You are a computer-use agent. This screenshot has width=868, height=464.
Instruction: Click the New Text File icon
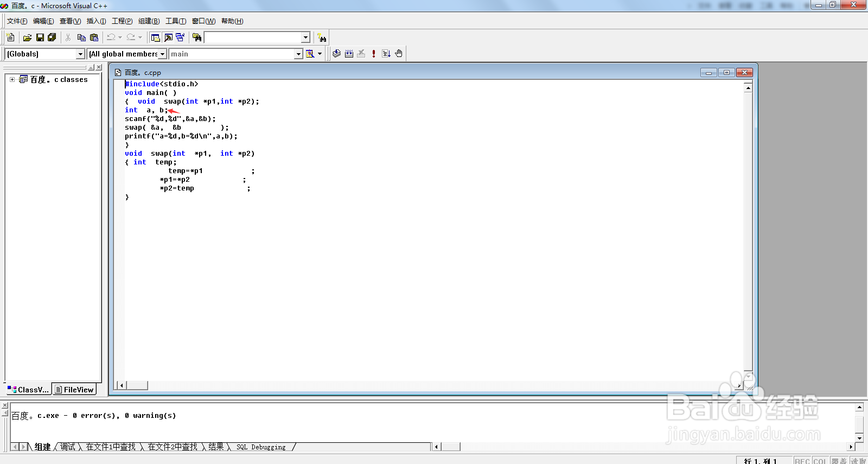(x=10, y=37)
